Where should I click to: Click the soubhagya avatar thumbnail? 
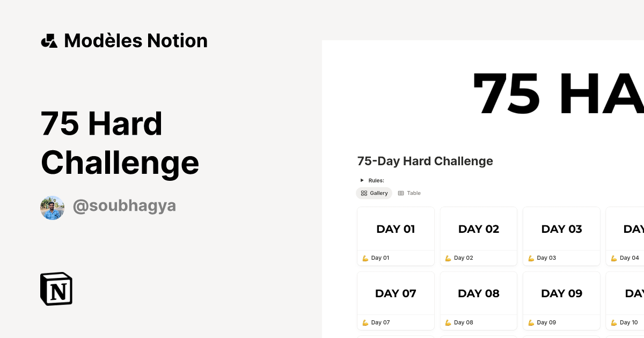click(x=52, y=207)
